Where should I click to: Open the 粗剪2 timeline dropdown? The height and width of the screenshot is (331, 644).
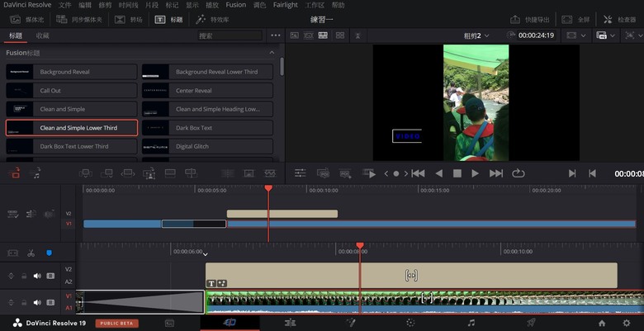tap(476, 35)
